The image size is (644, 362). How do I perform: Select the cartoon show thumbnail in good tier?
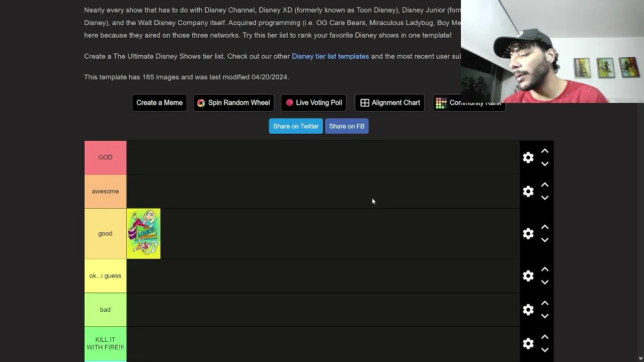point(143,234)
